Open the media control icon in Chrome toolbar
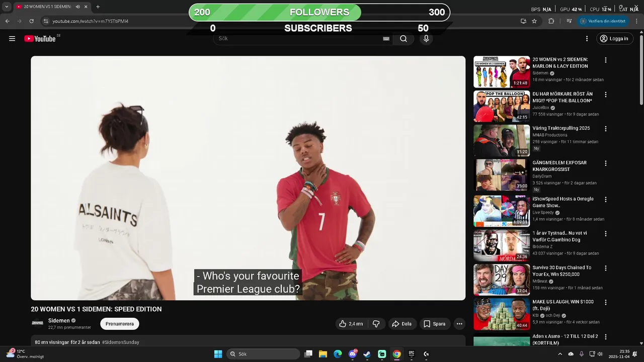This screenshot has height=362, width=644. pos(569,21)
